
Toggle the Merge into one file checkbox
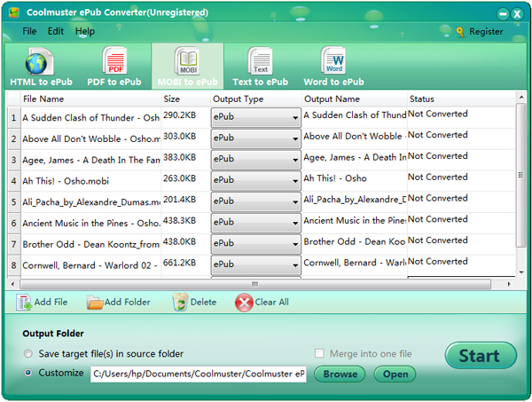click(319, 353)
